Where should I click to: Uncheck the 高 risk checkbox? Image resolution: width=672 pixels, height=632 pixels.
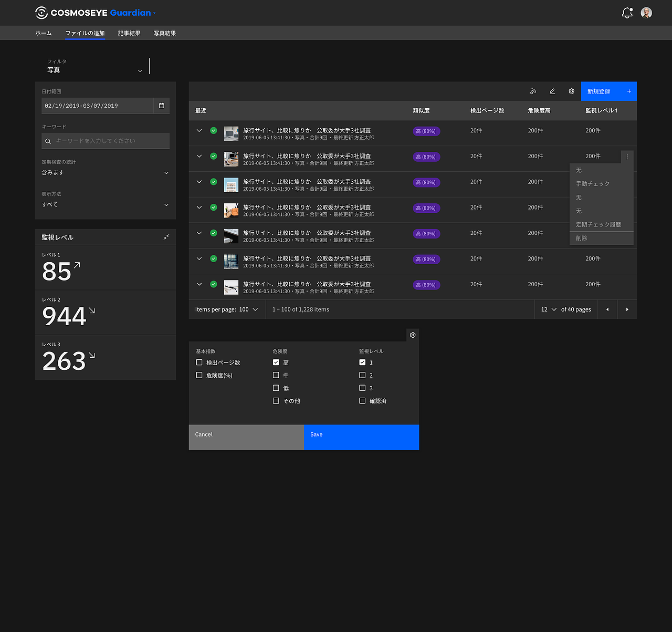276,362
